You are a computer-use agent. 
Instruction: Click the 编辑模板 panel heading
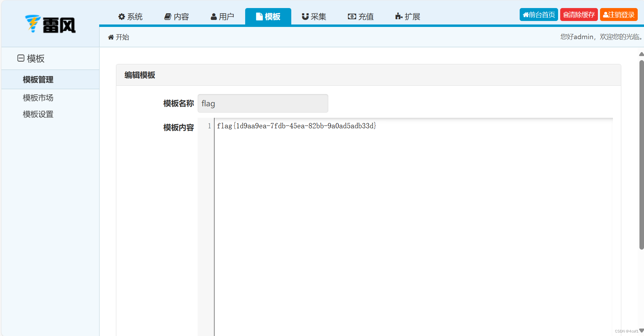pyautogui.click(x=140, y=75)
